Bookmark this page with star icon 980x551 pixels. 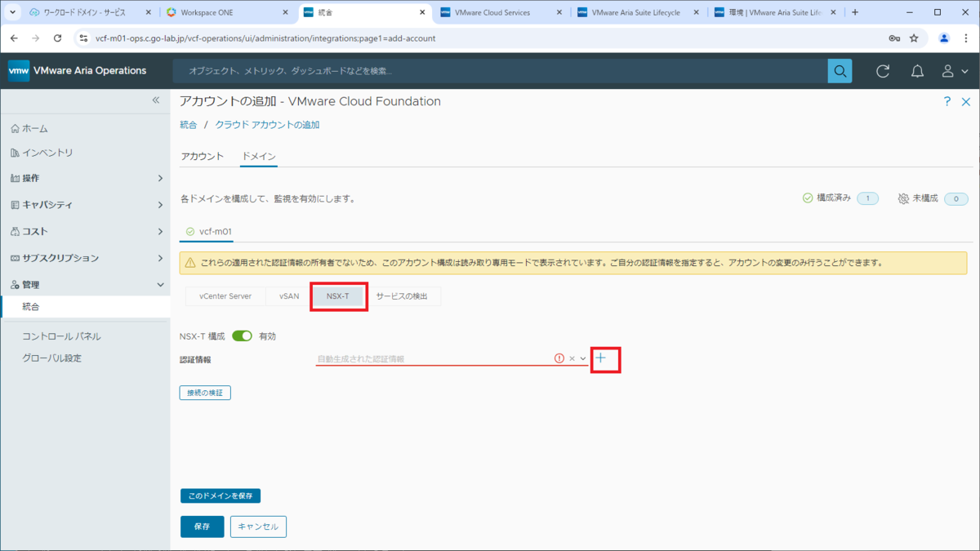click(914, 38)
